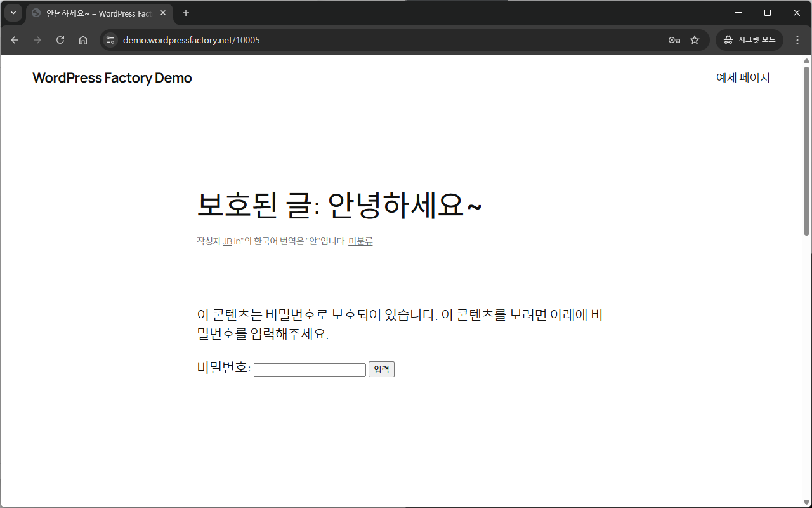This screenshot has width=812, height=508.
Task: Select the 안녕하세요~ WordPress tab
Action: tap(95, 13)
